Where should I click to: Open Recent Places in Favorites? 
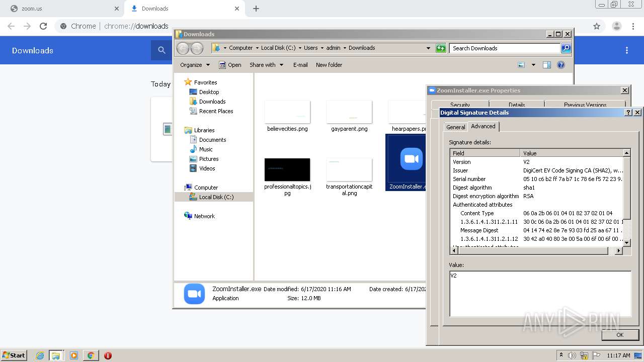click(x=216, y=111)
